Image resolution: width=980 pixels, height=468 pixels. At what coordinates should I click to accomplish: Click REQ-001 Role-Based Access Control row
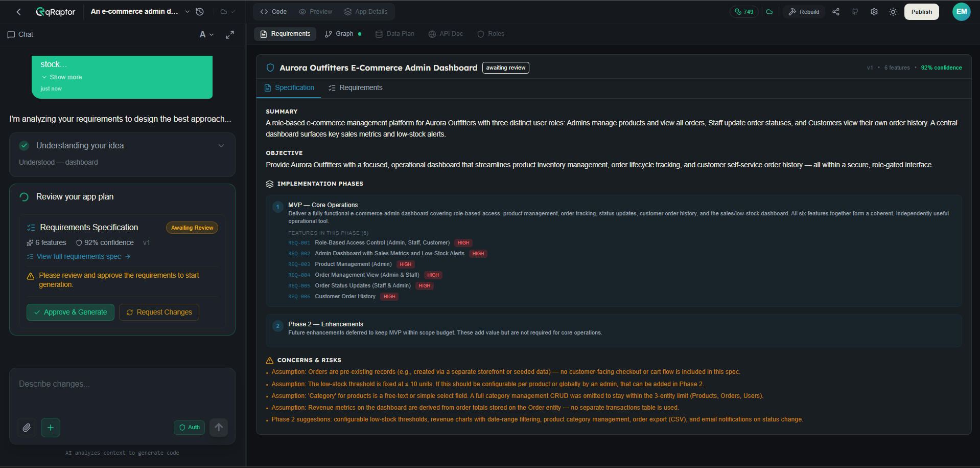[x=380, y=243]
